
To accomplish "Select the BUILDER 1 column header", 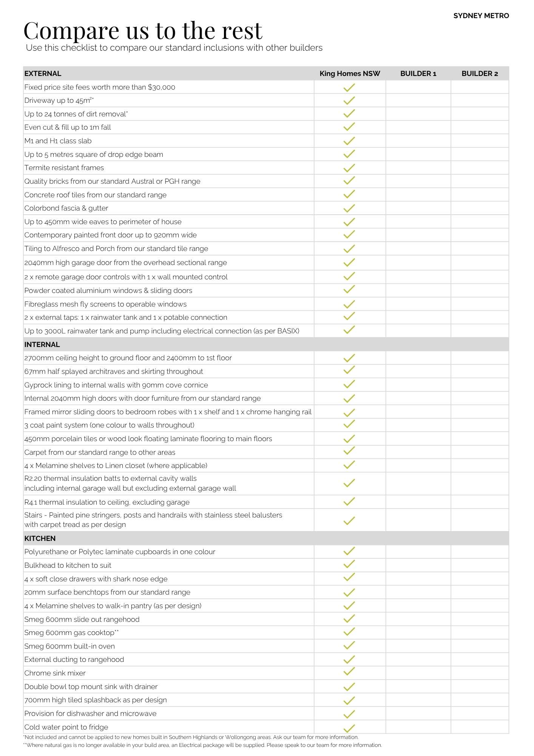I will click(418, 73).
